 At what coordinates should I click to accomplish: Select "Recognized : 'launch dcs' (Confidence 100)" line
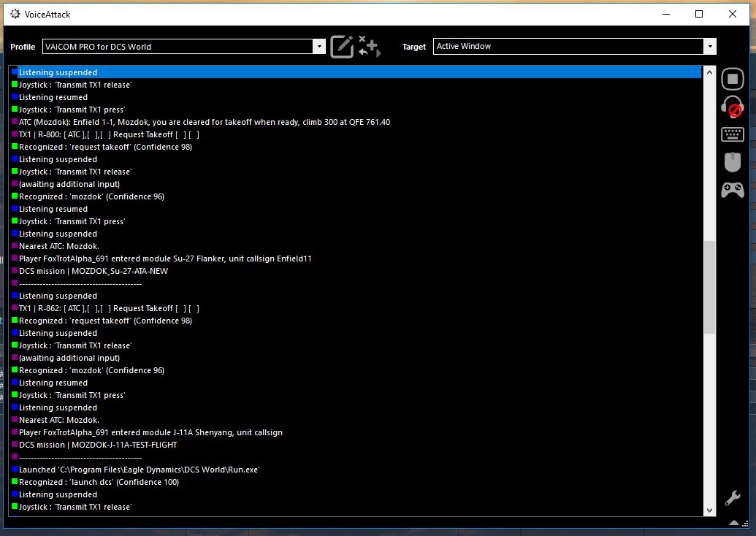click(99, 482)
